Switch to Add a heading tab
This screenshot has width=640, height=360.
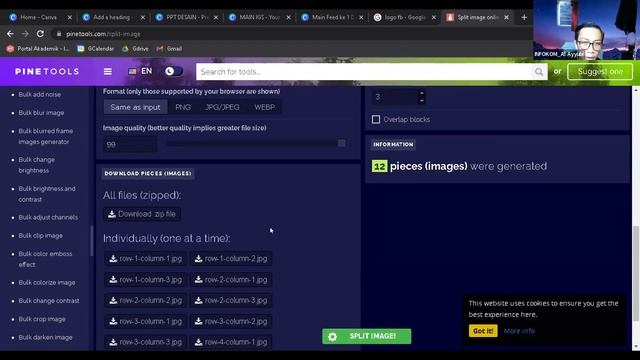point(111,17)
